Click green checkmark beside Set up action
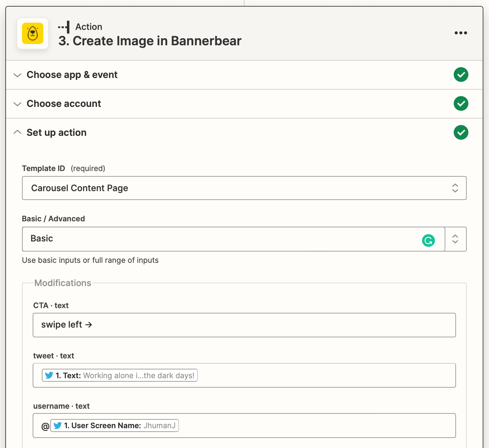This screenshot has height=448, width=489. point(461,132)
